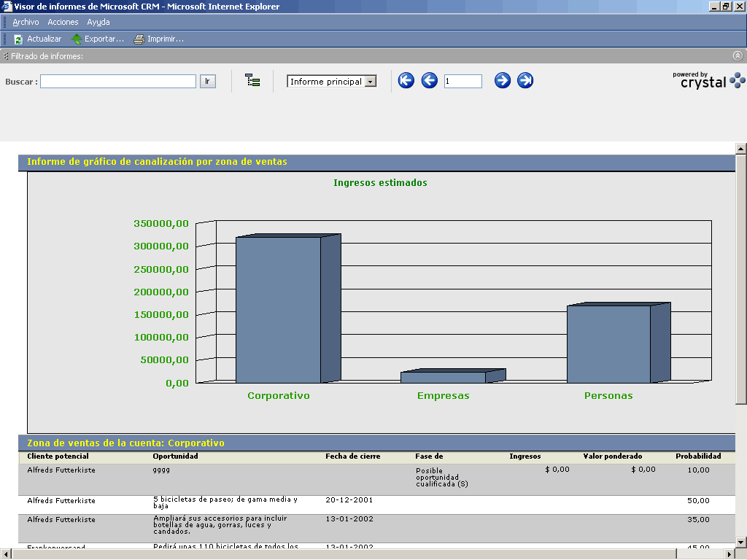Click the horizontal scrollbar right arrow
This screenshot has width=747, height=560.
(729, 554)
